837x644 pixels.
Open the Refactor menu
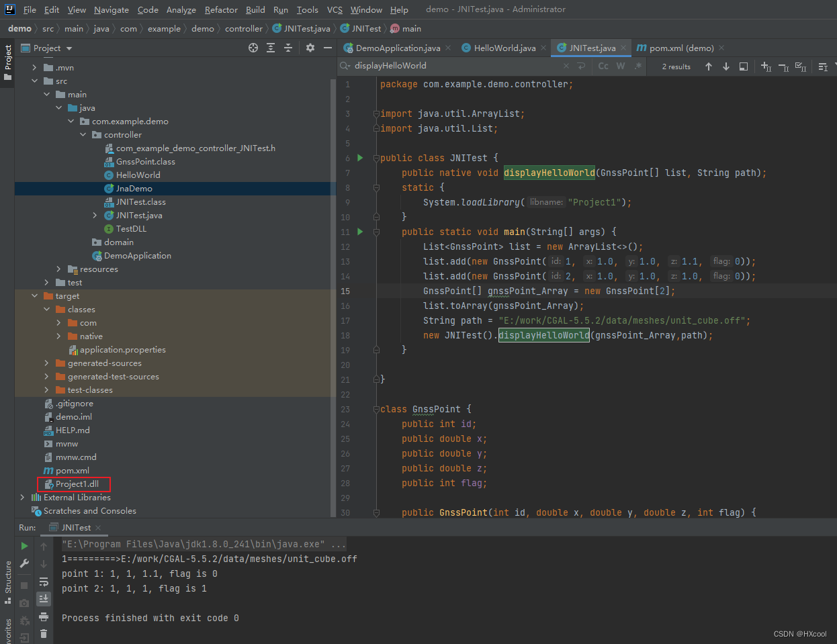221,9
